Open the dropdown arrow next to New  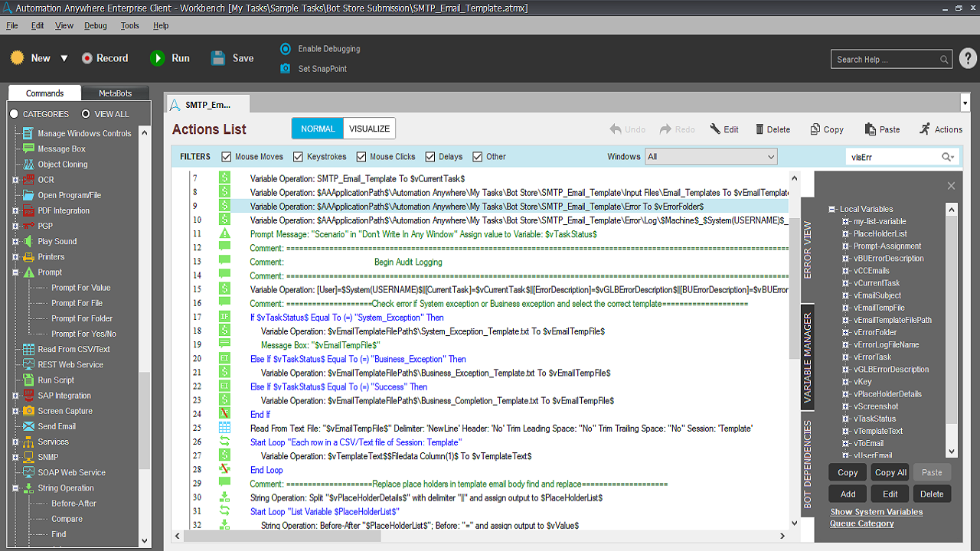[64, 58]
